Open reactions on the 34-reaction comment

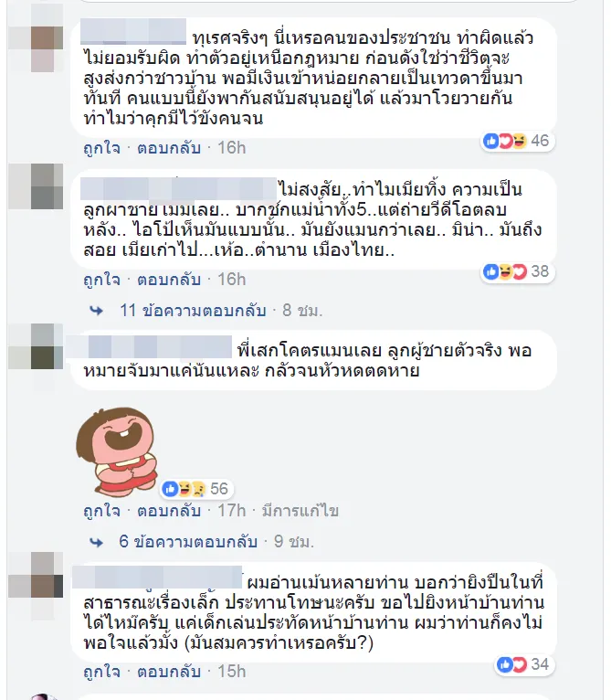[x=524, y=664]
